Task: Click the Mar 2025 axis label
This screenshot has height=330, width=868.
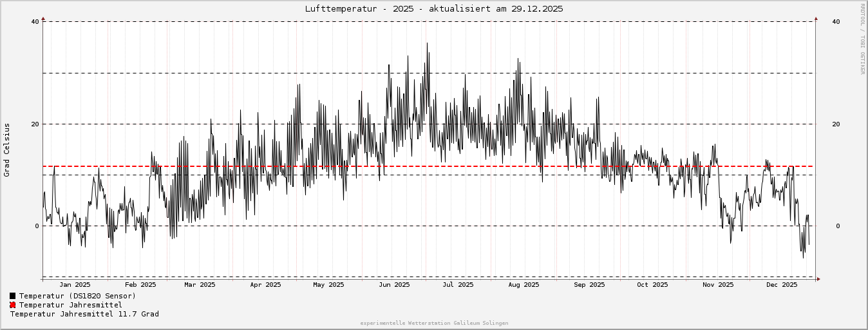Action: pyautogui.click(x=200, y=284)
